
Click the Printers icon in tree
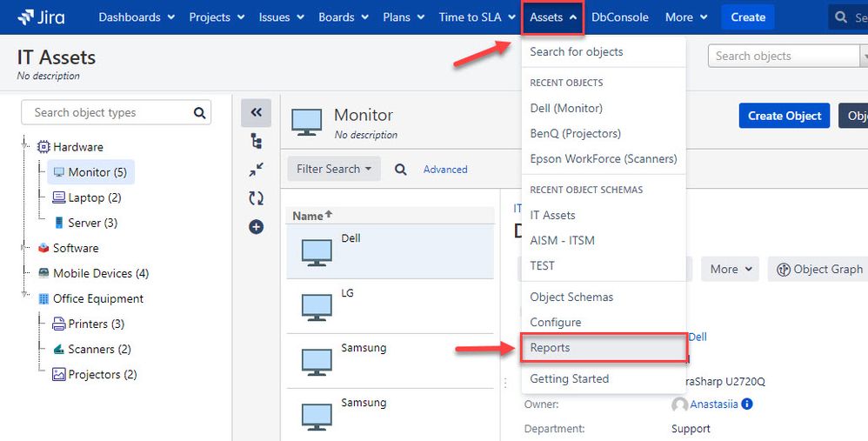[x=58, y=324]
